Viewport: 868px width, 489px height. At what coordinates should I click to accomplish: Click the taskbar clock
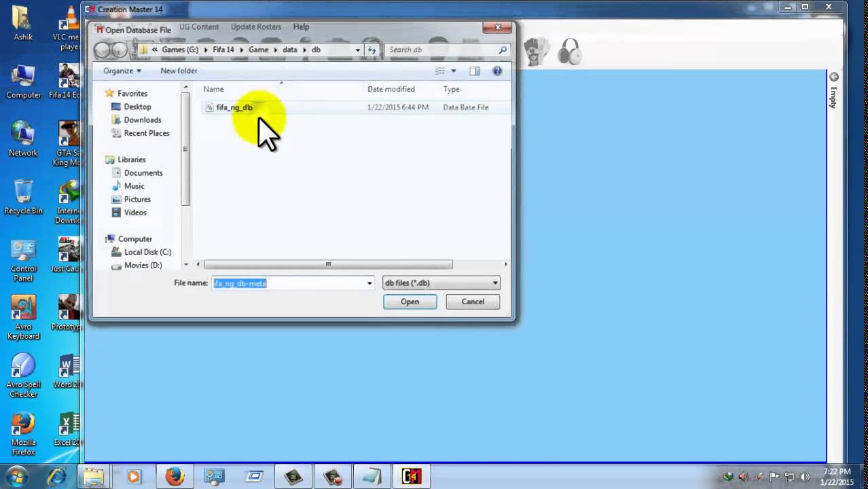(837, 477)
